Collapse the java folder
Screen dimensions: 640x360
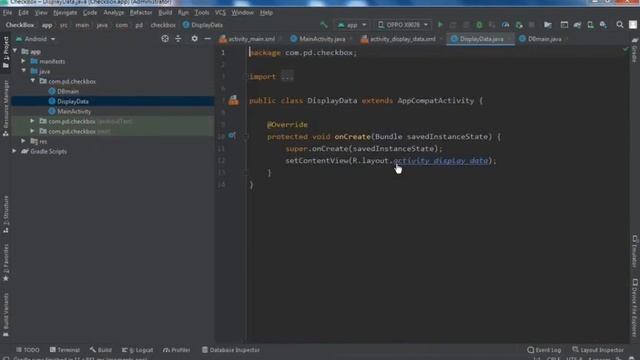[24, 71]
